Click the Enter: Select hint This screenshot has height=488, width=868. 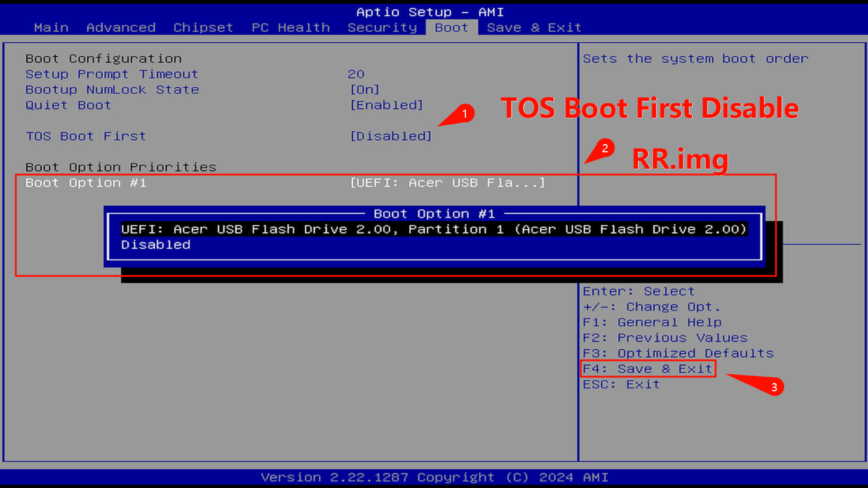tap(638, 291)
